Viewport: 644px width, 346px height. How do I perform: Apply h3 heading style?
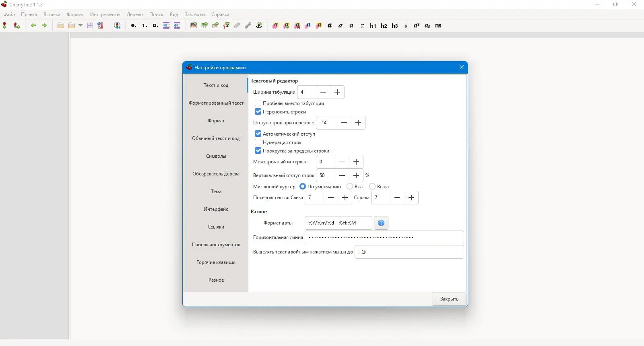(395, 26)
